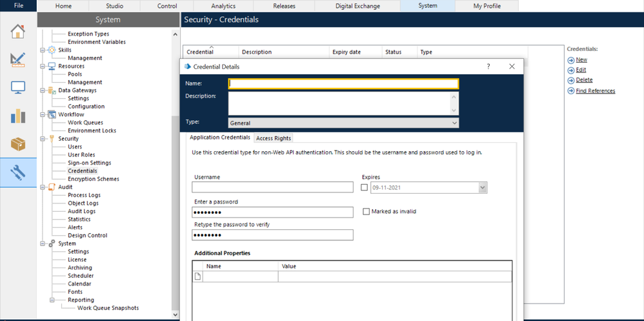Open the File menu
Image resolution: width=644 pixels, height=321 pixels.
(18, 6)
